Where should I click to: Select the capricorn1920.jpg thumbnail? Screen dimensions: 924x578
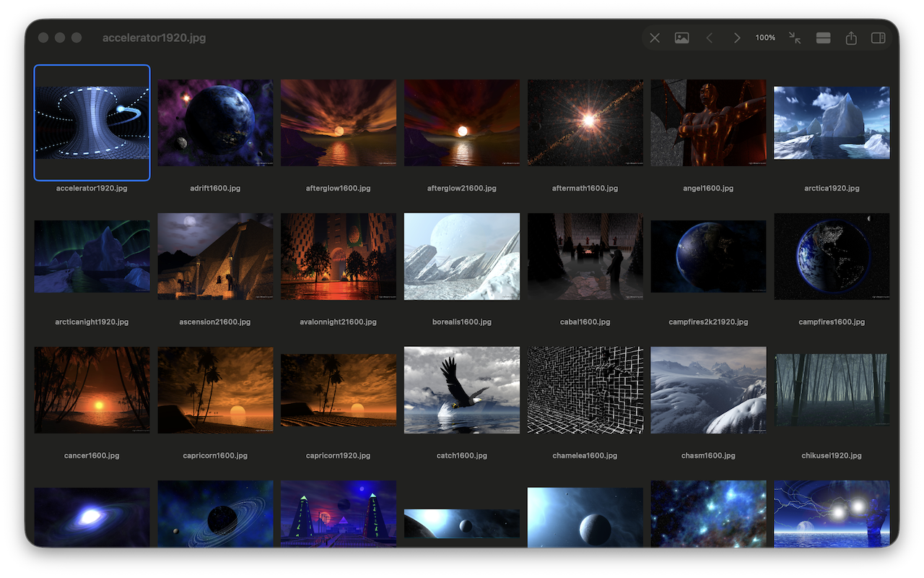339,390
